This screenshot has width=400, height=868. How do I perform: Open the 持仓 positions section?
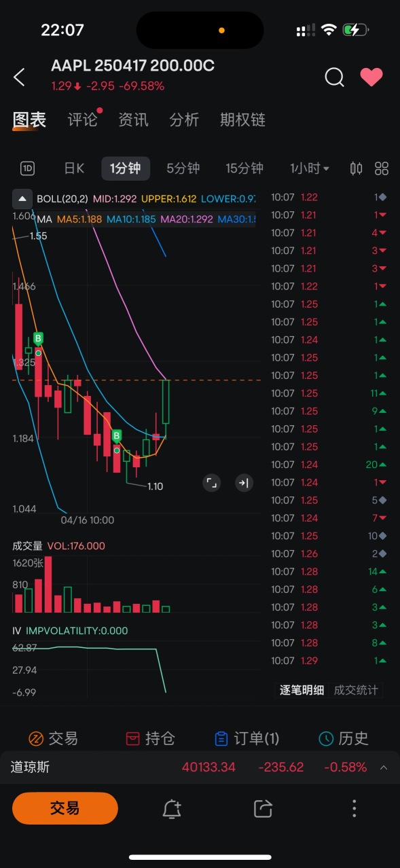(151, 738)
